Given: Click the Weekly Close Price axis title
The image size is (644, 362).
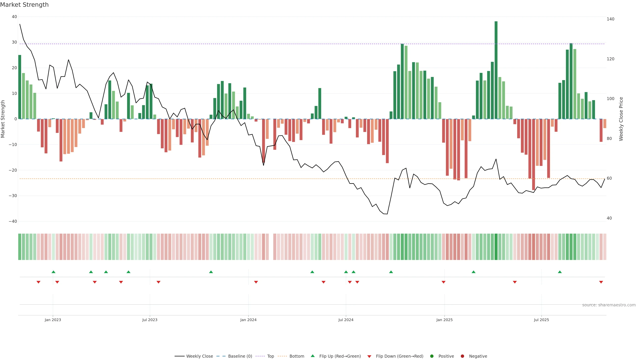Looking at the screenshot, I should [621, 119].
